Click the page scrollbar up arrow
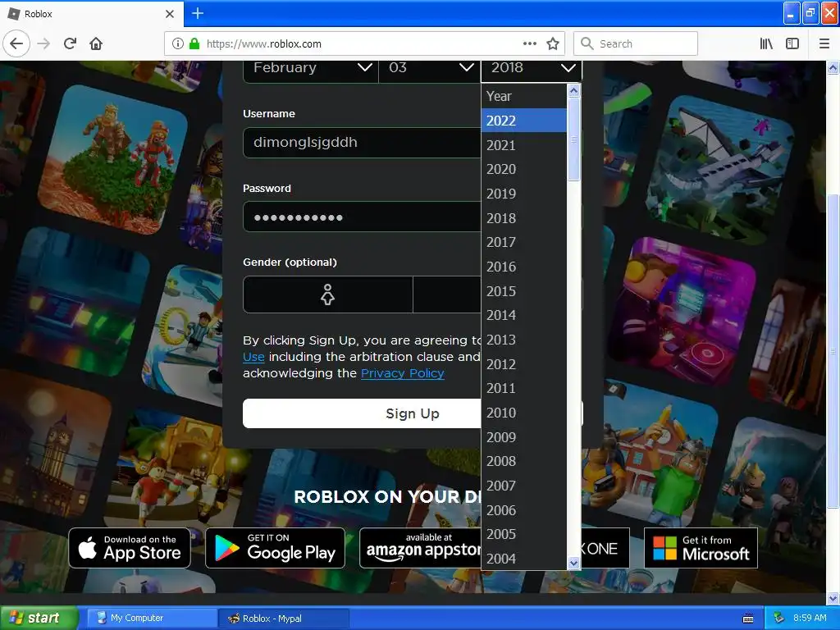The height and width of the screenshot is (630, 840). pyautogui.click(x=833, y=67)
